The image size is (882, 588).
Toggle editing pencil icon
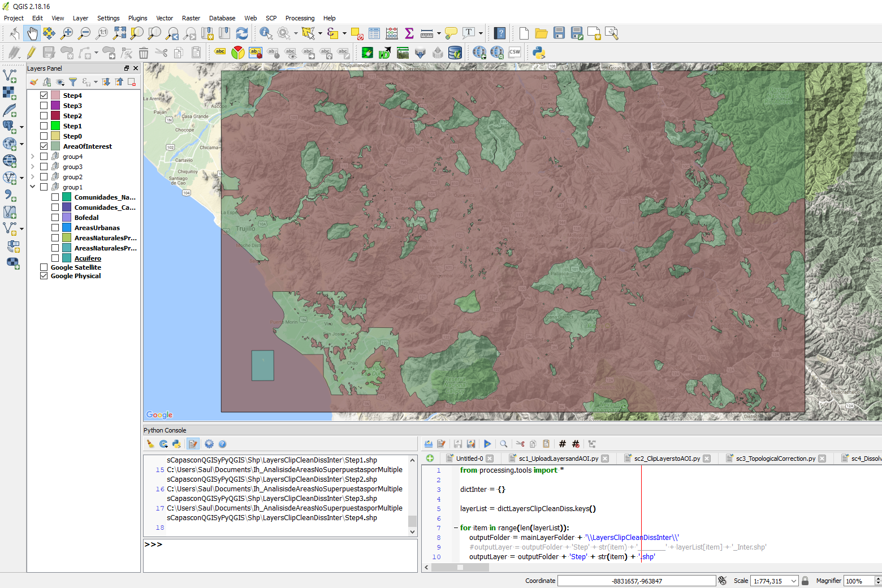click(32, 53)
